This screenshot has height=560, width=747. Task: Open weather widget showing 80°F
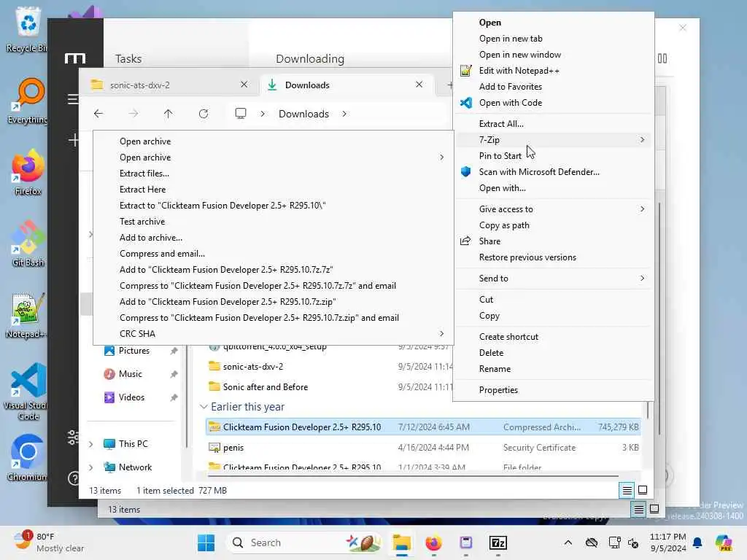pos(49,542)
